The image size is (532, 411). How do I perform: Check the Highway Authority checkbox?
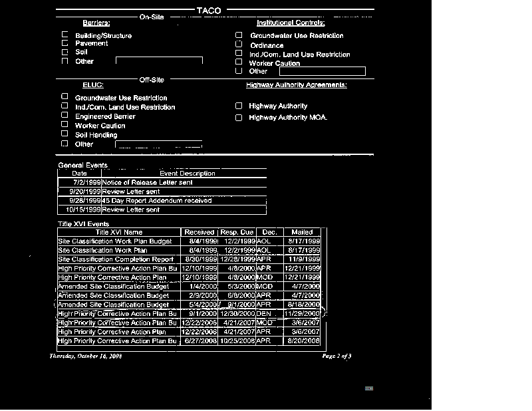point(239,106)
